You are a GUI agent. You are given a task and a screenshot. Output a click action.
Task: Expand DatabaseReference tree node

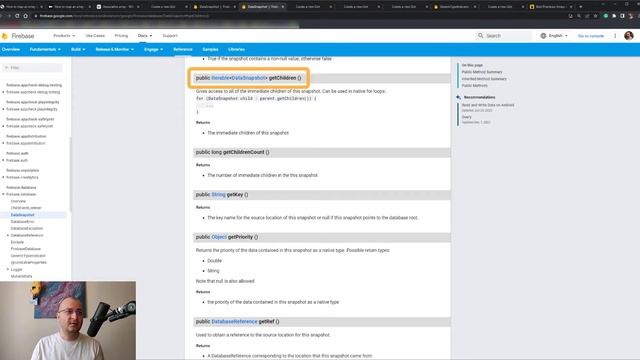(8, 235)
